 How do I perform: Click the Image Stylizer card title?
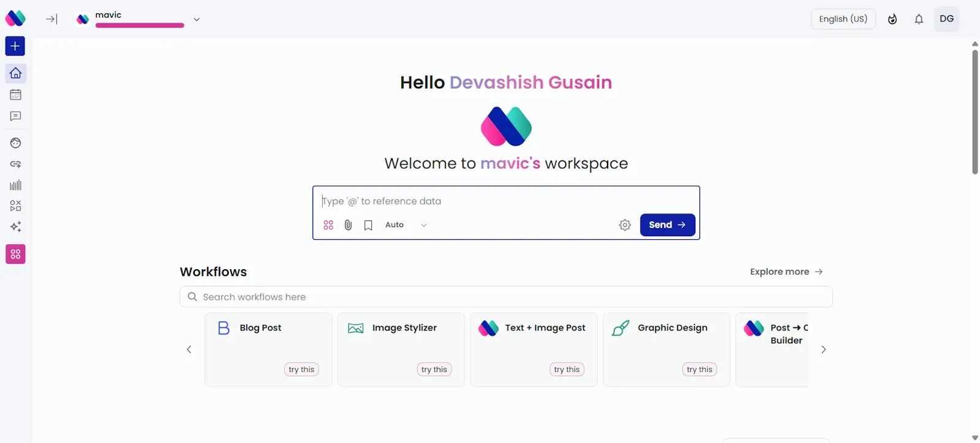pos(404,328)
